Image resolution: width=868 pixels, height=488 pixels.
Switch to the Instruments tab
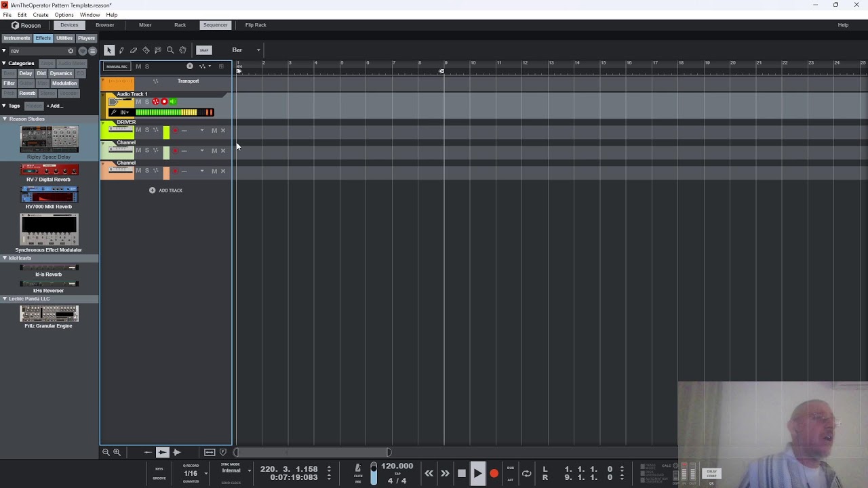(x=17, y=38)
